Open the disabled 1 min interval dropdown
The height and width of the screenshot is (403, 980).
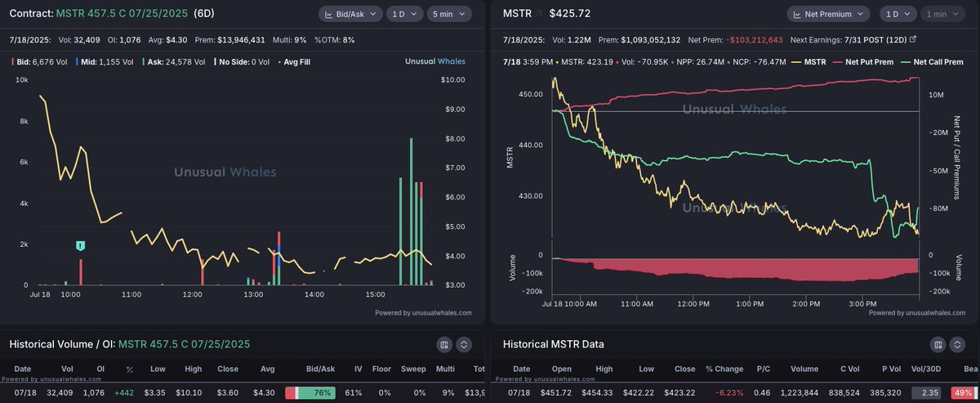942,14
